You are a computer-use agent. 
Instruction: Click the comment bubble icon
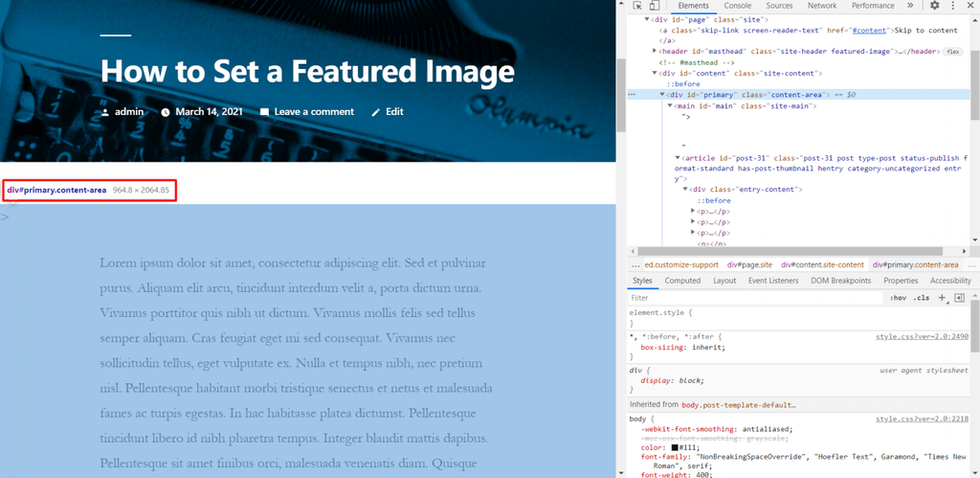click(264, 113)
